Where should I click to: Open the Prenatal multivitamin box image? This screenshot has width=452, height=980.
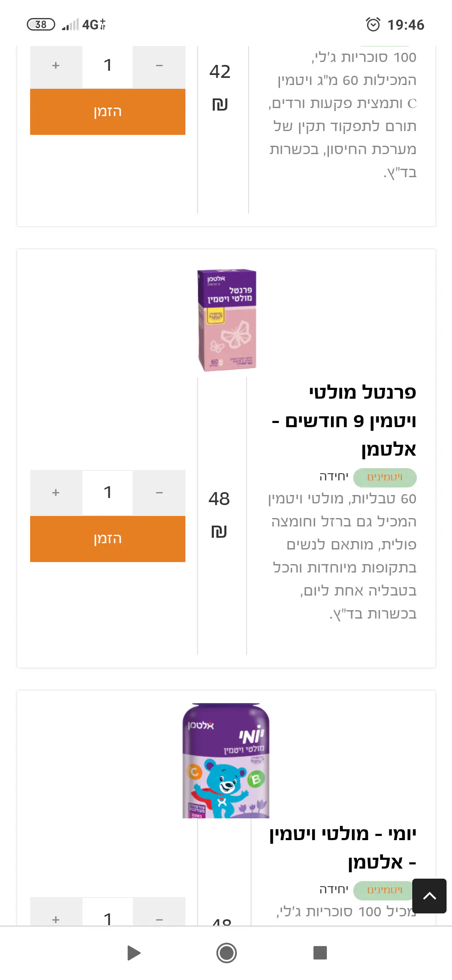tap(226, 320)
